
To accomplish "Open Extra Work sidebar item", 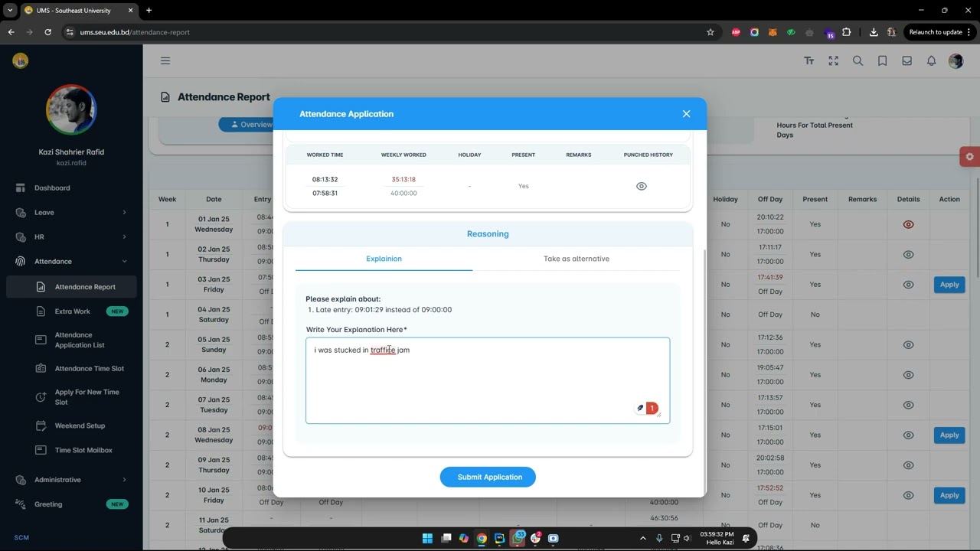I will 71,311.
